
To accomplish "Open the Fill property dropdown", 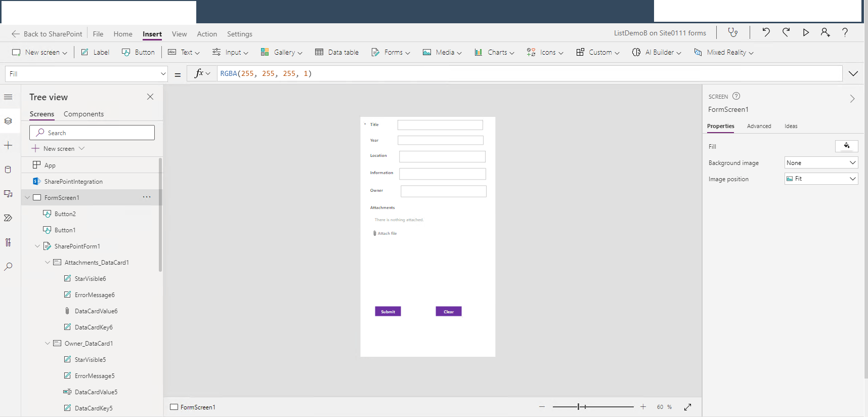I will point(163,74).
